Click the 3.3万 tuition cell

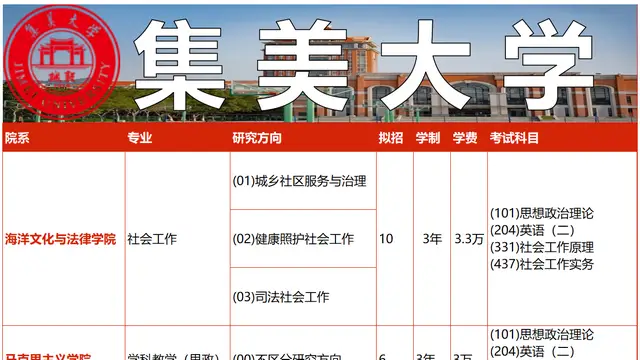[x=469, y=239]
